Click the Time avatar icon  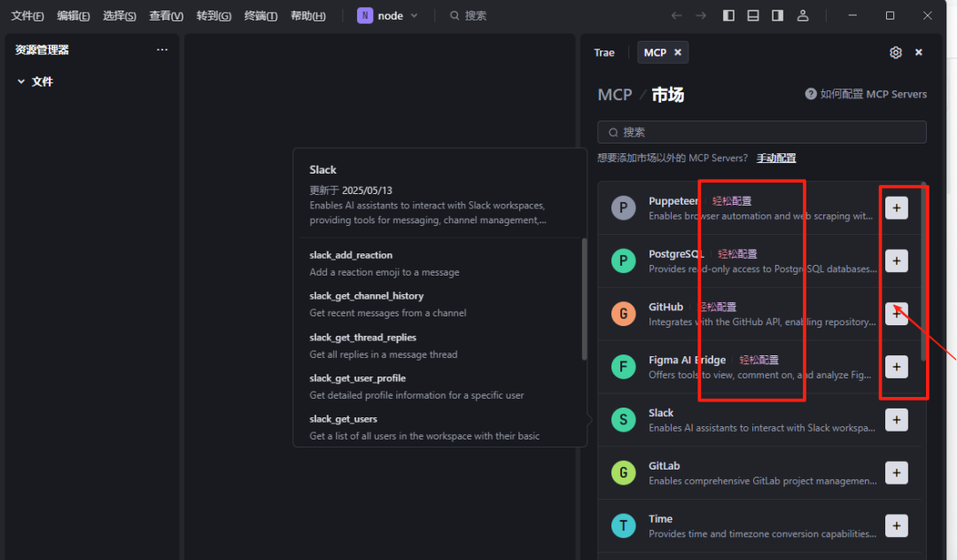[623, 525]
